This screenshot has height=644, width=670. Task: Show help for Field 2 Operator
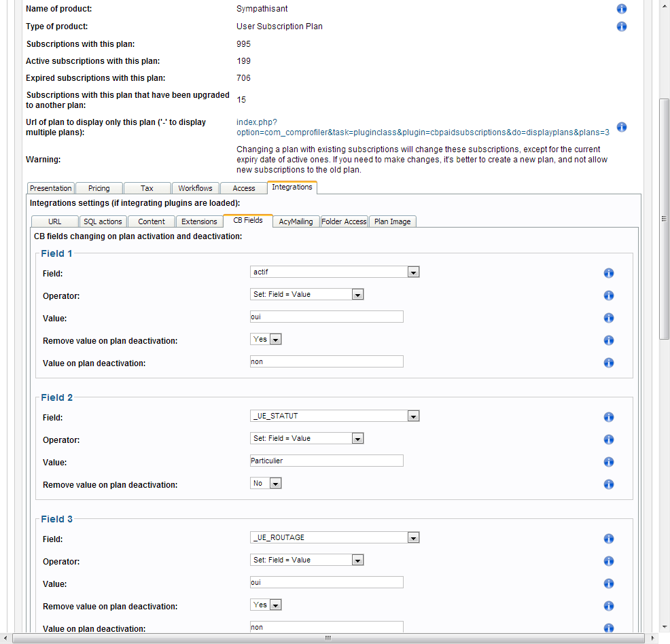(x=608, y=440)
